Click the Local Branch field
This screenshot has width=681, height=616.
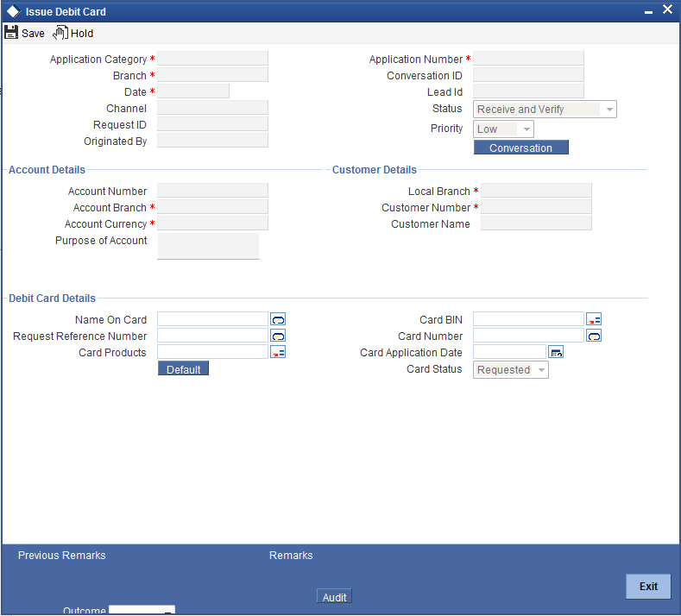[536, 191]
